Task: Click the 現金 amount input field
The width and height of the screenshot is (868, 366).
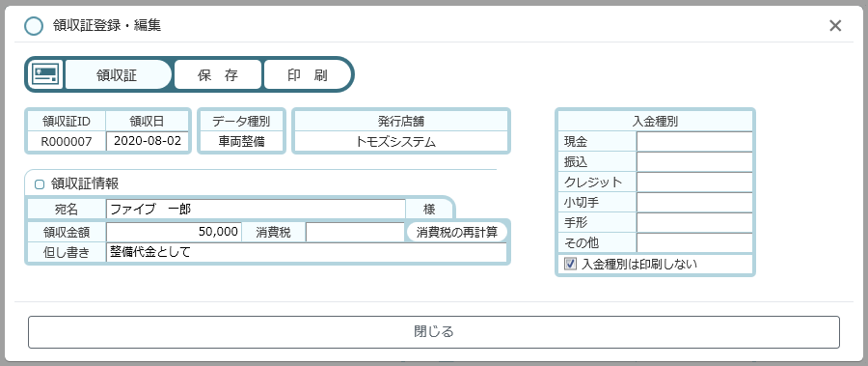Action: (694, 141)
